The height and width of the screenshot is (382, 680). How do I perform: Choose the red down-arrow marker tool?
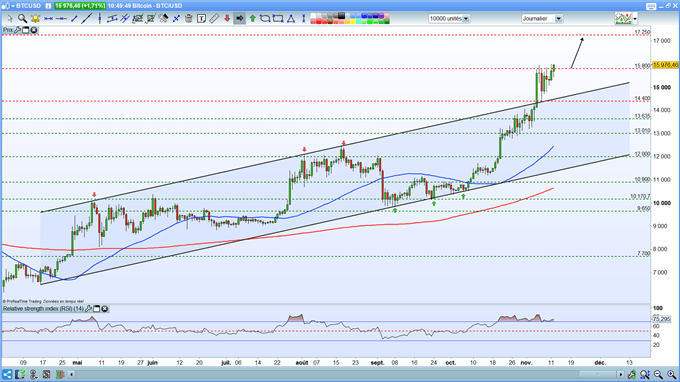coord(227,18)
